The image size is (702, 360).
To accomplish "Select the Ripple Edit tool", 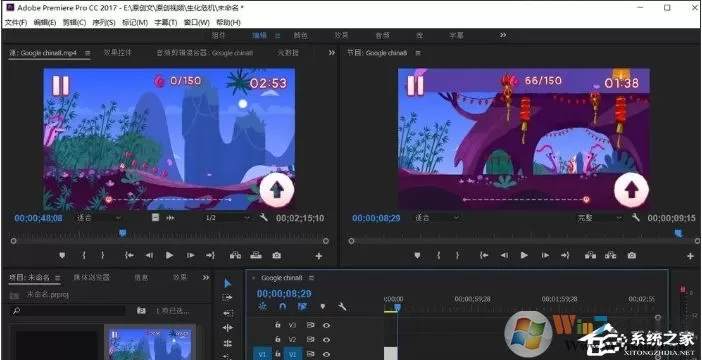I will coord(227,313).
